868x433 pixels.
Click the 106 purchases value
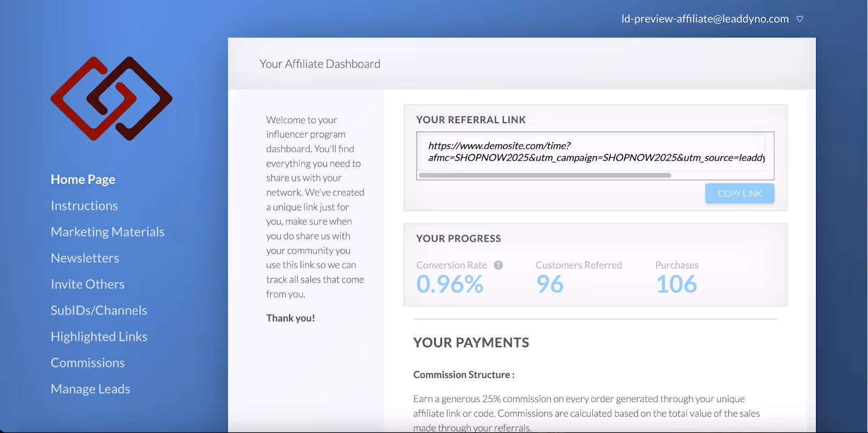click(676, 284)
